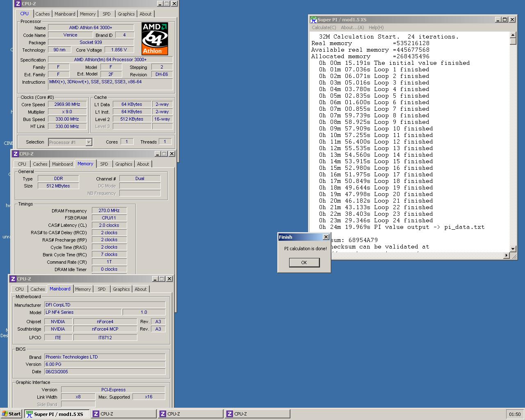Click the Graphic Interface PCI-Express version field
This screenshot has width=525, height=420.
click(113, 390)
